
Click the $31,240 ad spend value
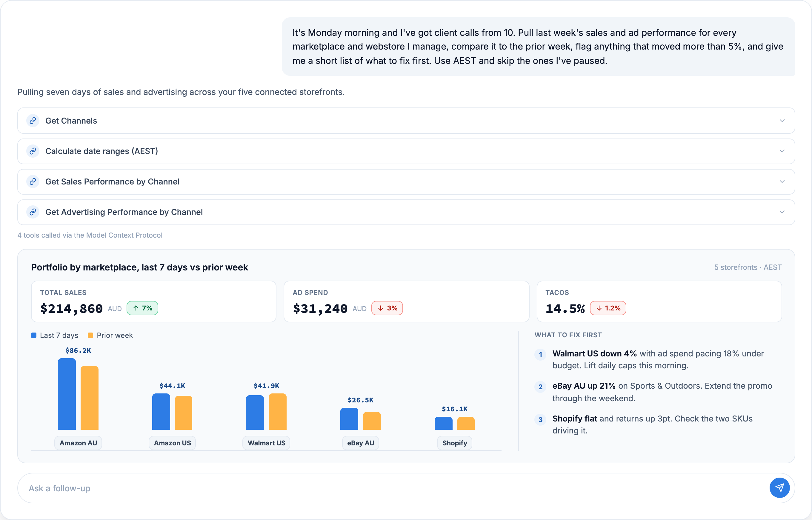320,308
